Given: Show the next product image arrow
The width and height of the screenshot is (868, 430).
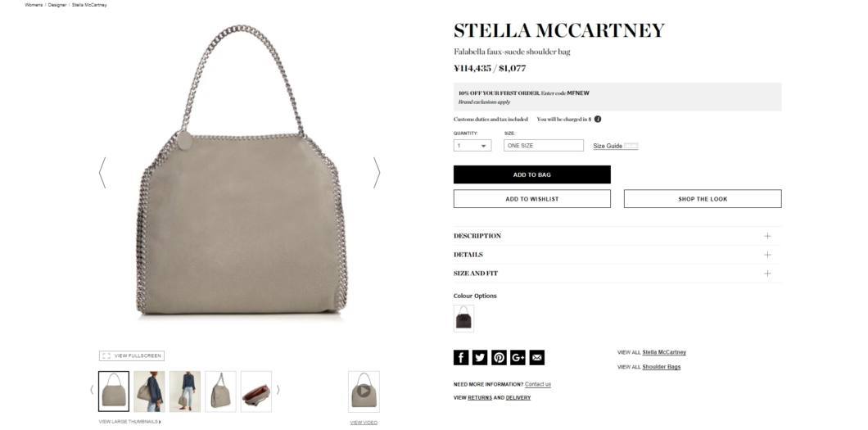Looking at the screenshot, I should coord(377,173).
